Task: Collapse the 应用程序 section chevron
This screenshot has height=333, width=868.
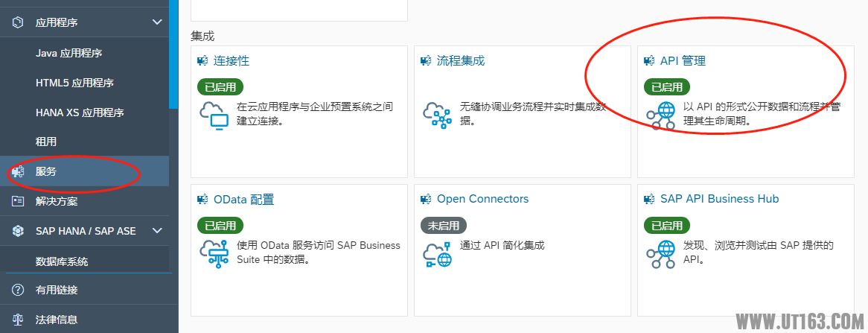Action: (157, 22)
